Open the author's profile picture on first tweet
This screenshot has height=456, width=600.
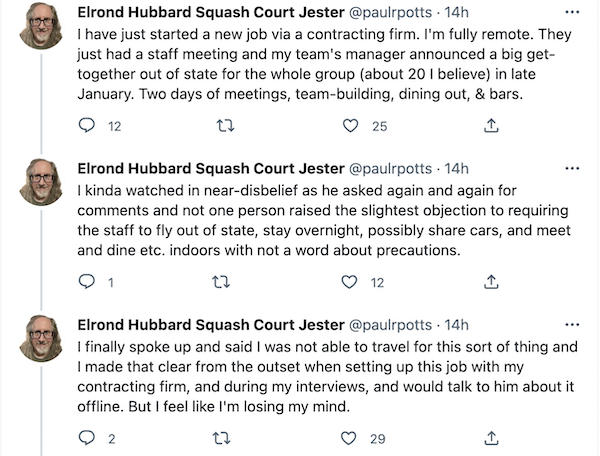(41, 26)
